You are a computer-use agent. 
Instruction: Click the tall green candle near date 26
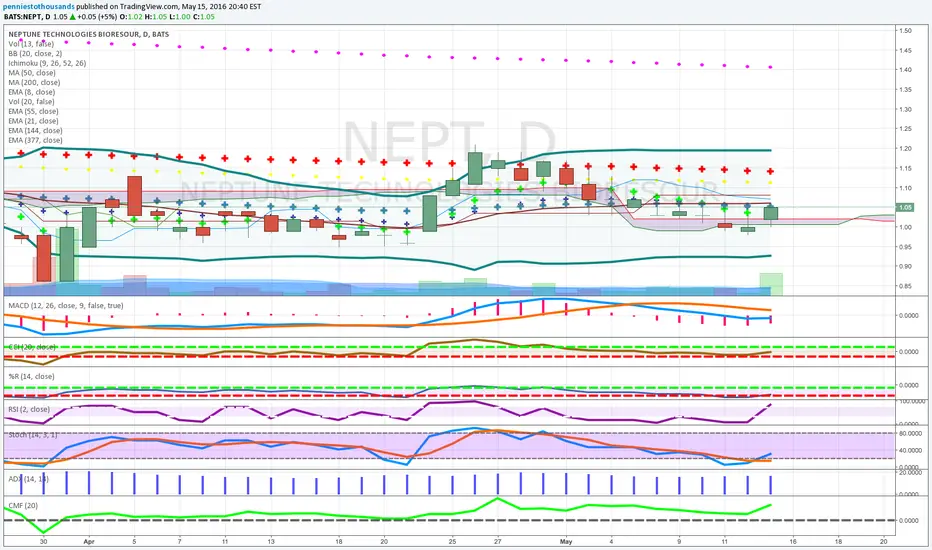point(475,168)
